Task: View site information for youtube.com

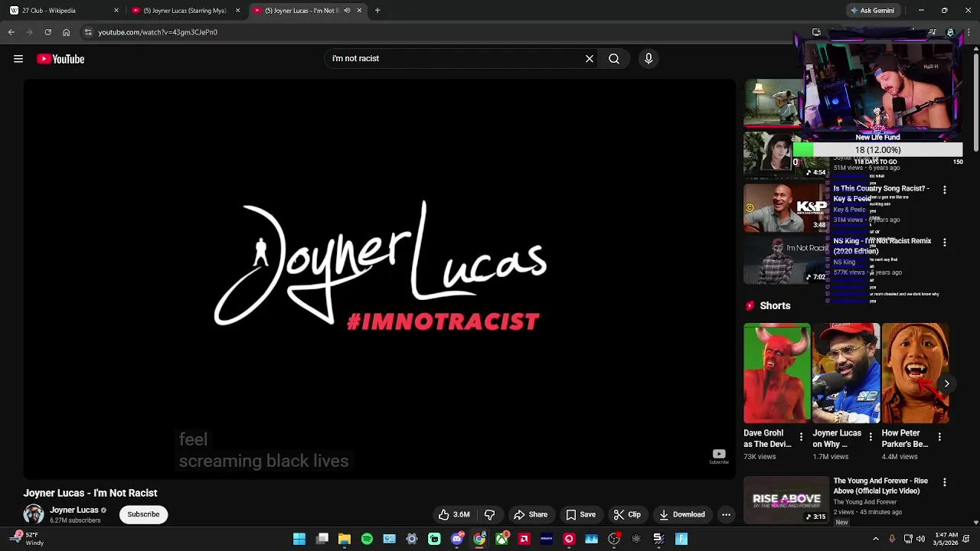Action: (88, 32)
